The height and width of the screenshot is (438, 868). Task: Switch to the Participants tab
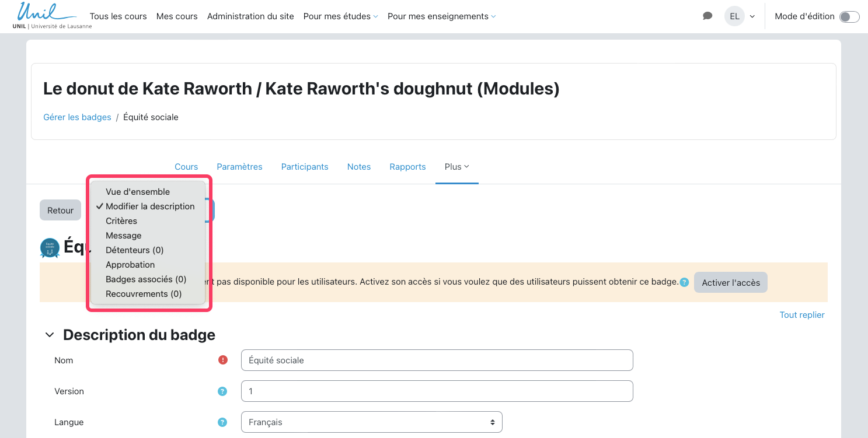pos(305,167)
